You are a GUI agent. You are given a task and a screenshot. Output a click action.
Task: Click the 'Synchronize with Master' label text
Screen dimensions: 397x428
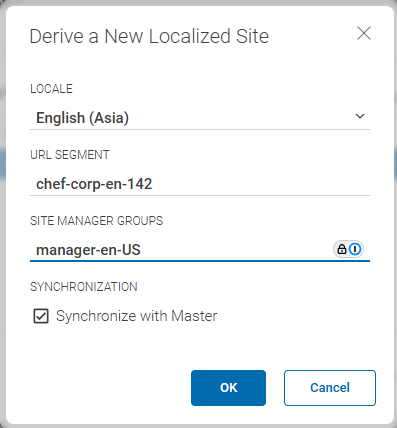[x=137, y=316]
